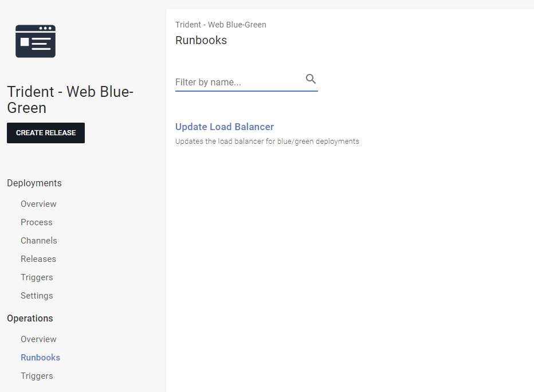Open the Channels section

tap(38, 240)
